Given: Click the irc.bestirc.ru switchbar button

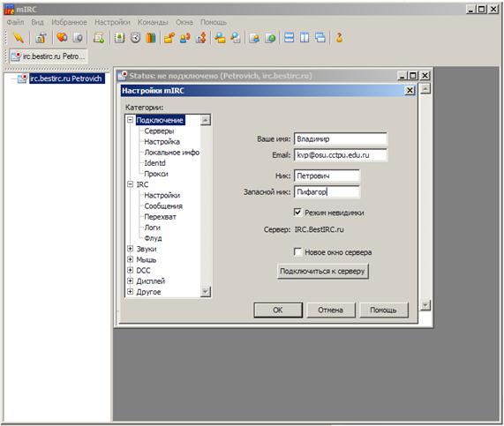Looking at the screenshot, I should point(49,56).
